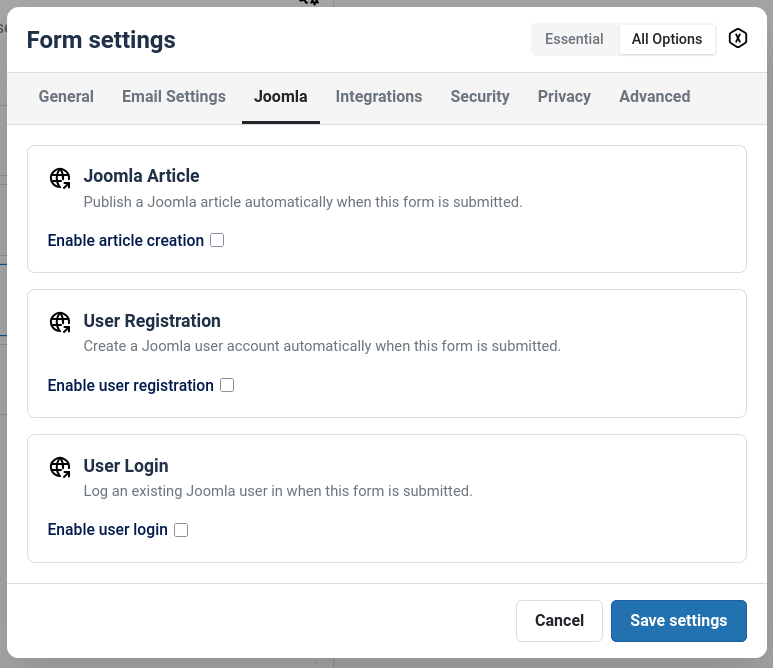Viewport: 773px width, 668px height.
Task: Switch view to Essential options
Action: (x=574, y=39)
